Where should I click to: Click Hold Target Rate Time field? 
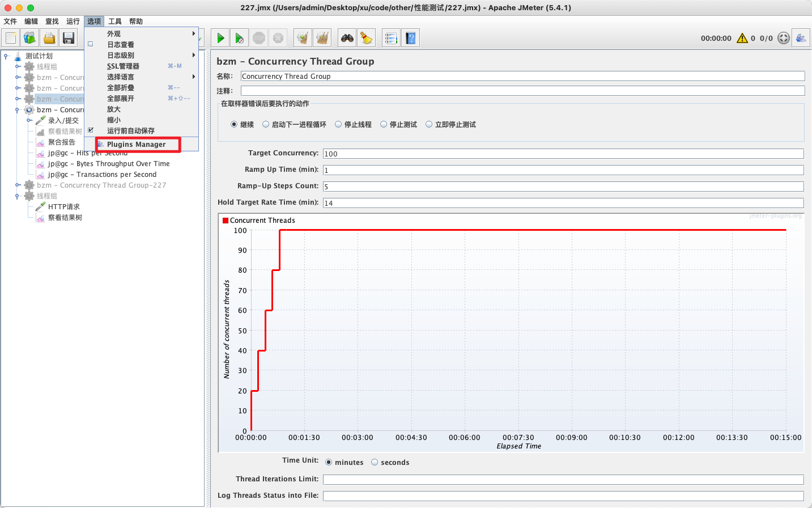pyautogui.click(x=563, y=203)
